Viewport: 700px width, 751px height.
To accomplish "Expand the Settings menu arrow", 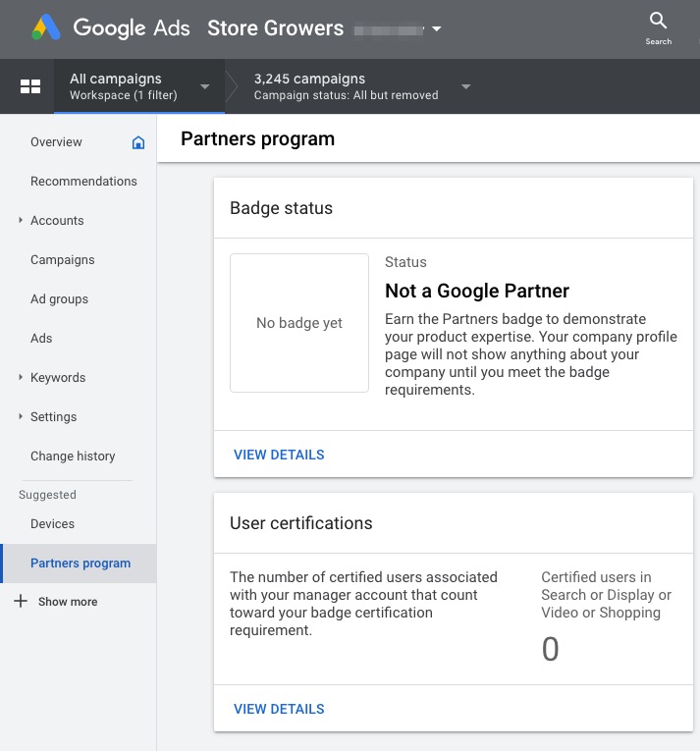I will [x=21, y=416].
